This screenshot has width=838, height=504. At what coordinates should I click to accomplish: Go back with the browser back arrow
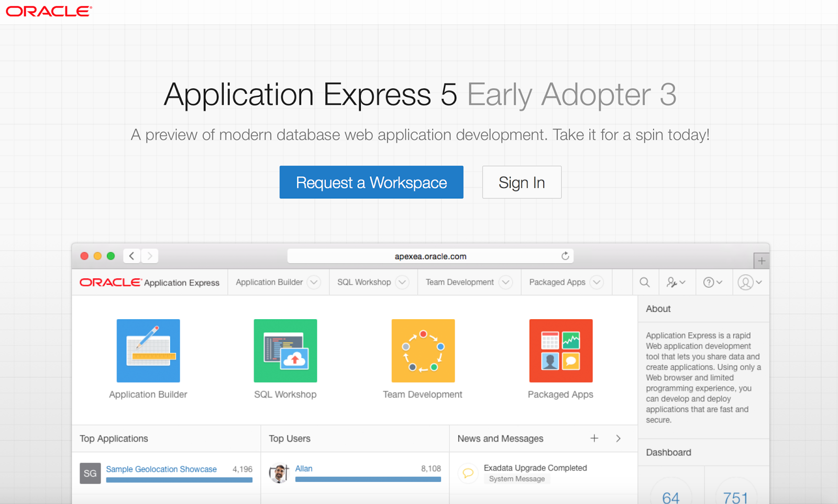tap(132, 256)
